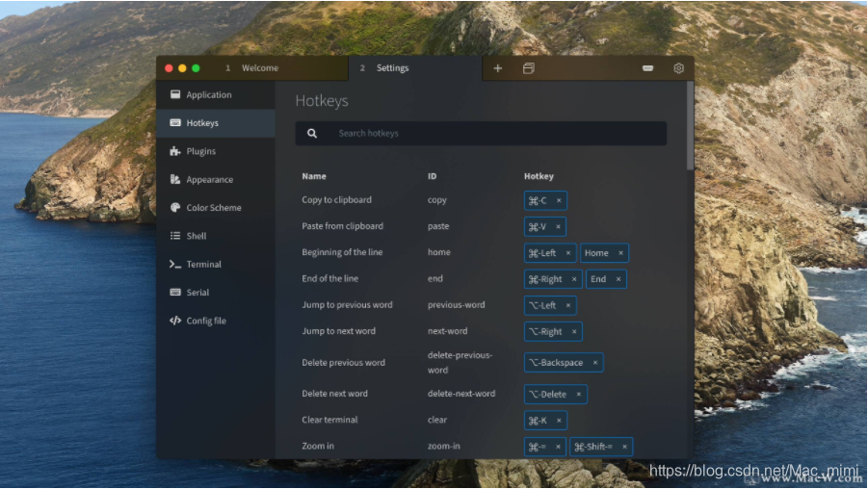Screen dimensions: 868x489
Task: Click the Home hotkey chip
Action: click(x=604, y=253)
